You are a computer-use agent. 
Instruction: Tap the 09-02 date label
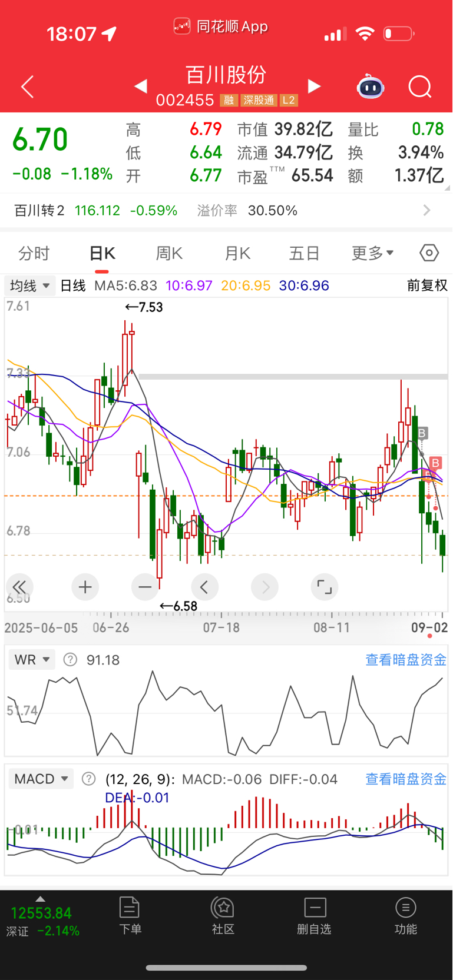click(429, 627)
